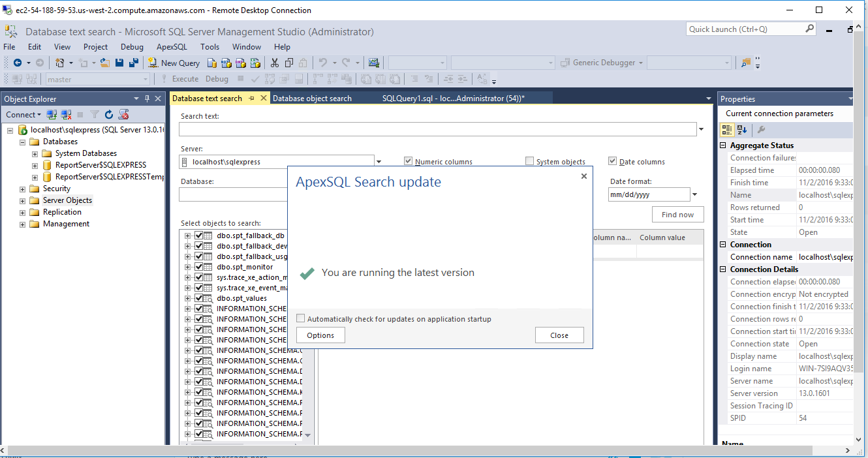The height and width of the screenshot is (458, 868).
Task: Uncheck the Numeric columns checkbox
Action: (409, 161)
